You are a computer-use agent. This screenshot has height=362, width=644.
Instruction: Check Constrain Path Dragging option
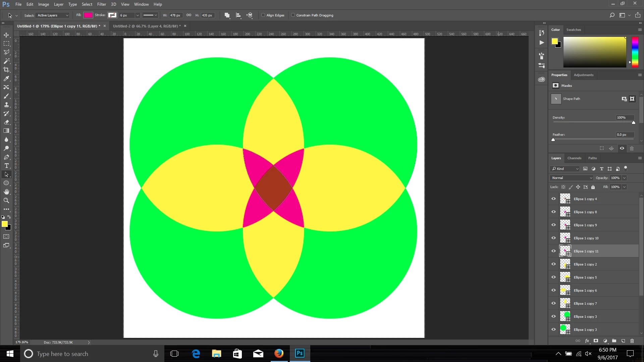click(293, 15)
